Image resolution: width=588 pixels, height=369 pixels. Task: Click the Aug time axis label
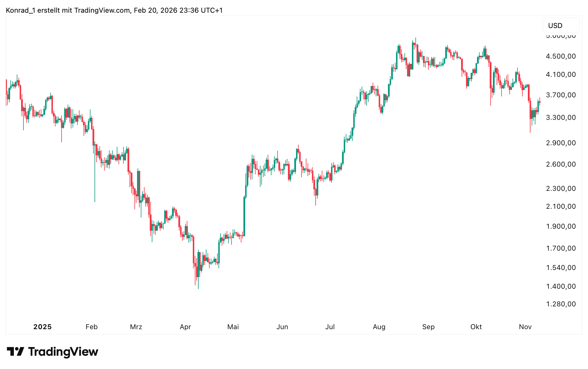[x=379, y=327]
